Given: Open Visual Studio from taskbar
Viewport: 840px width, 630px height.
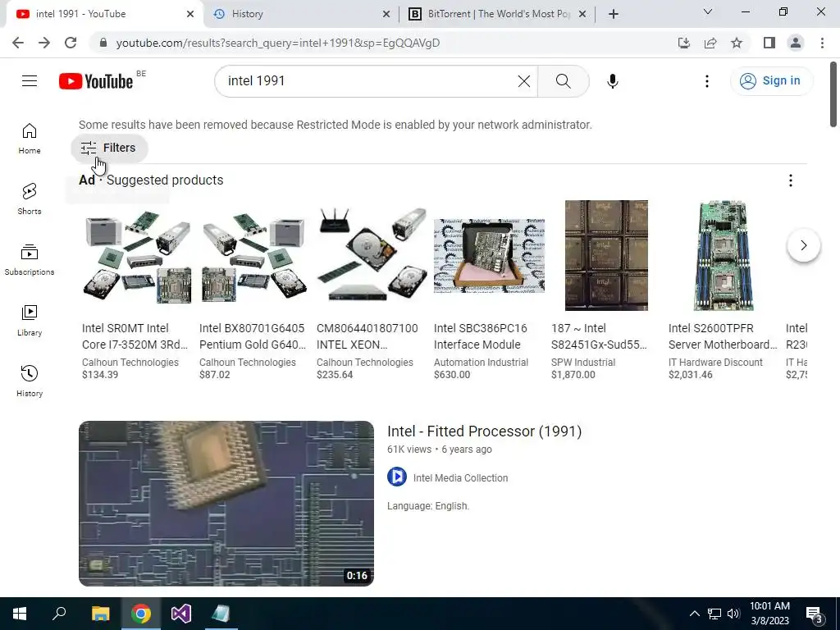Looking at the screenshot, I should pyautogui.click(x=181, y=614).
